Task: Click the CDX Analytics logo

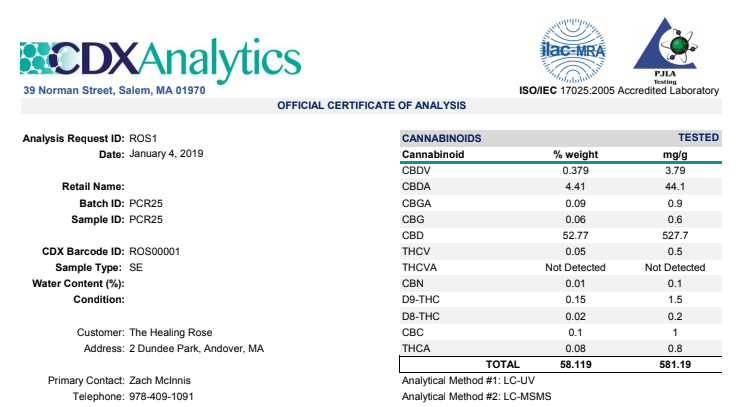Action: (160, 60)
